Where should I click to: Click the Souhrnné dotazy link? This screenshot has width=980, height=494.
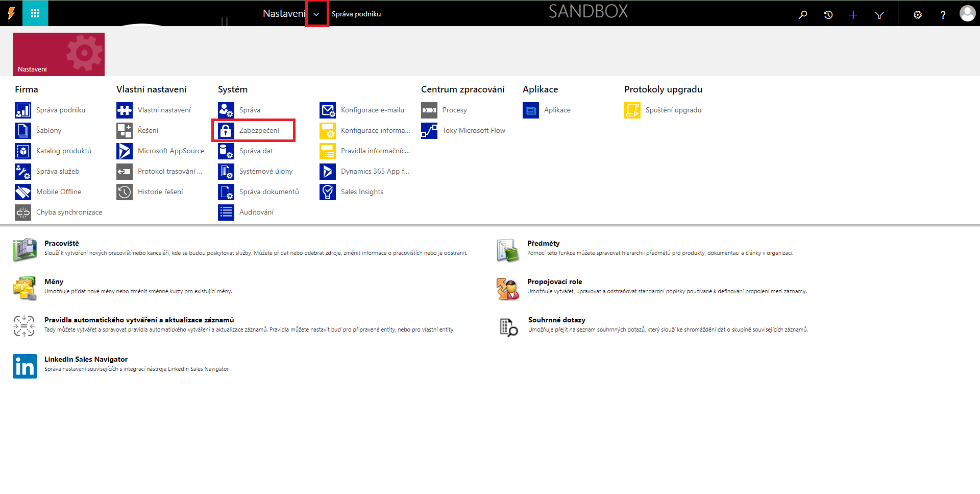point(556,320)
